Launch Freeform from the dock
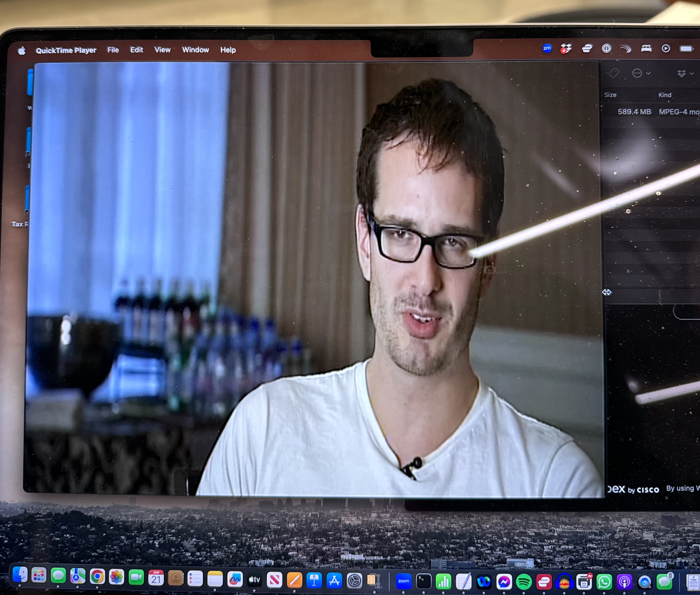Image resolution: width=700 pixels, height=595 pixels. coord(235,579)
